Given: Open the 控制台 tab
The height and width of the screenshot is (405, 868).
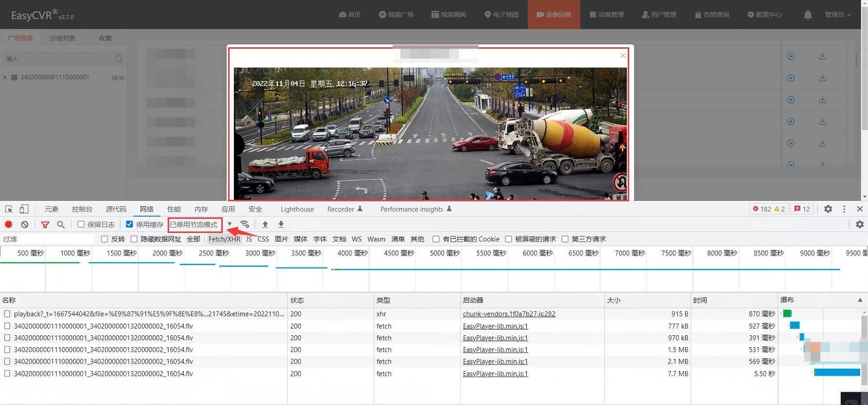Looking at the screenshot, I should (x=82, y=209).
